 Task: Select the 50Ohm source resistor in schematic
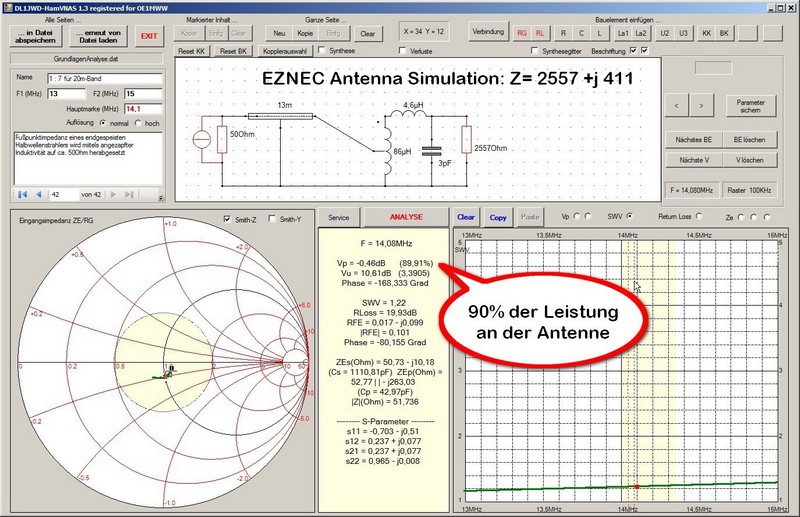click(222, 139)
